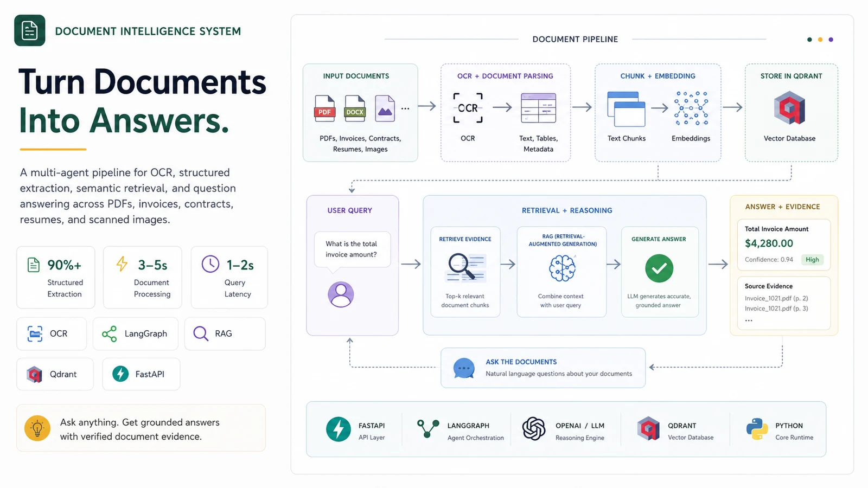Click the 1–2s metric value
The height and width of the screenshot is (488, 868).
(x=240, y=265)
